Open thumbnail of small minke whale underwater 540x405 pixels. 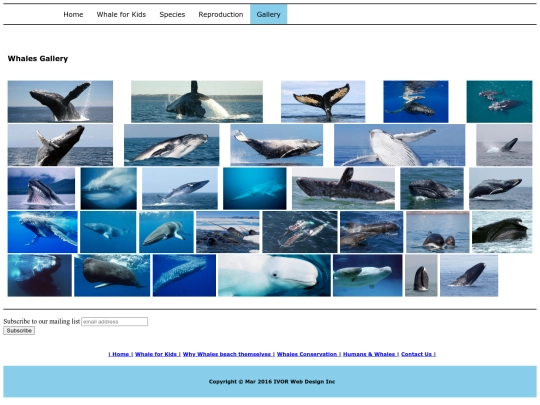[x=108, y=232]
